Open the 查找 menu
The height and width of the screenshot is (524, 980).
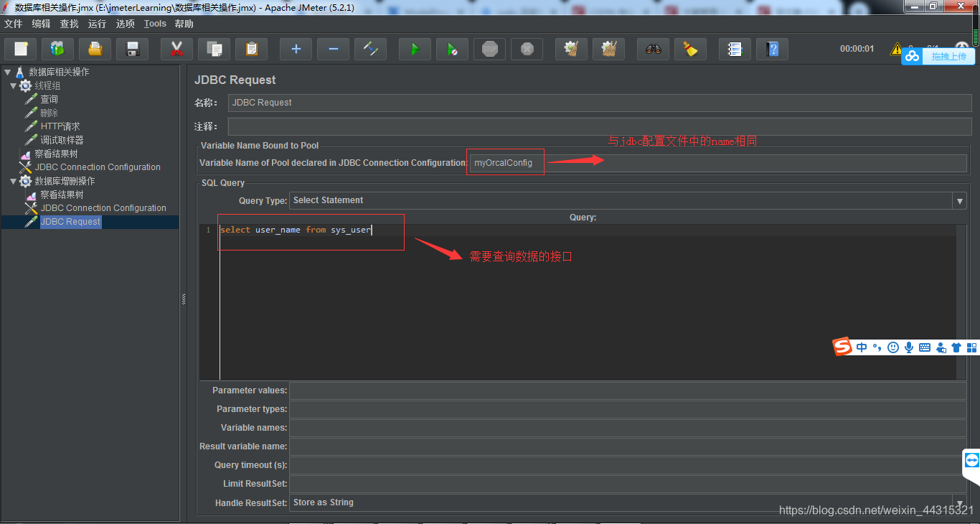point(70,24)
